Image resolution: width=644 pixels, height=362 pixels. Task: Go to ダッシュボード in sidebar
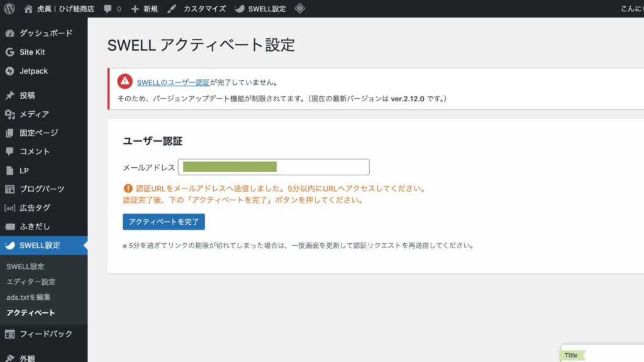[45, 33]
